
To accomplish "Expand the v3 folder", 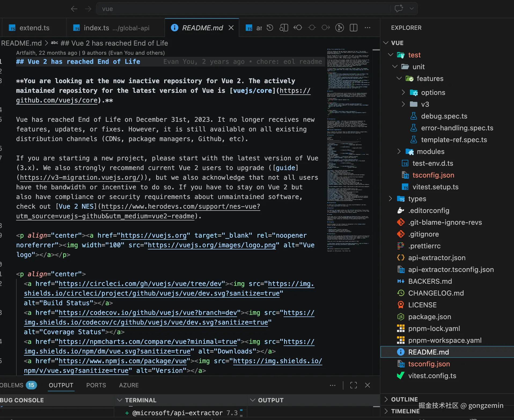I will tap(403, 104).
